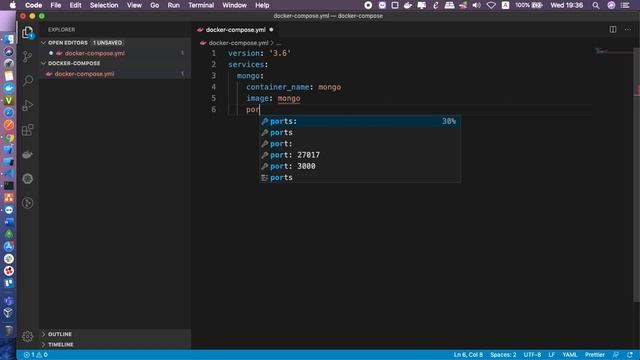Click the date and time in menu bar
The width and height of the screenshot is (640, 360).
567,5
